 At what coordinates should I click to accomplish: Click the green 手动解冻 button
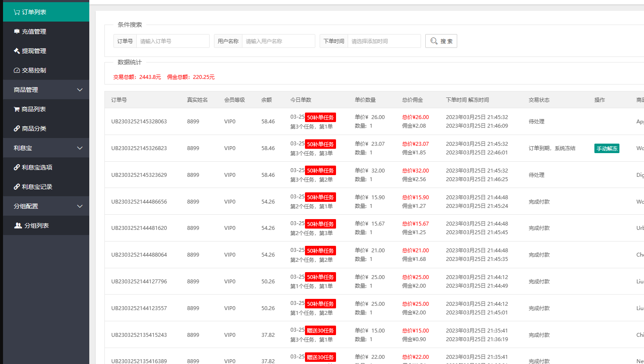pos(606,148)
